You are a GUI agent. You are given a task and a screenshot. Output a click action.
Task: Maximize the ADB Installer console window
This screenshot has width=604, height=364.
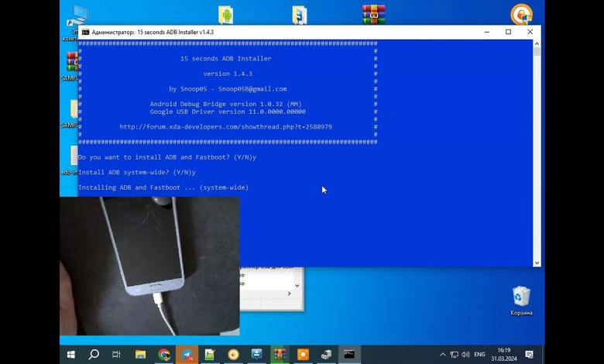508,32
